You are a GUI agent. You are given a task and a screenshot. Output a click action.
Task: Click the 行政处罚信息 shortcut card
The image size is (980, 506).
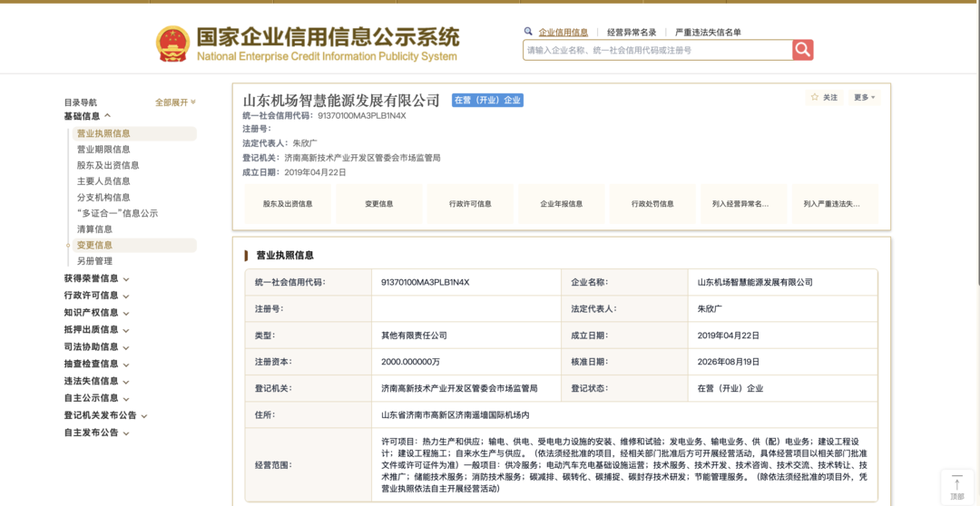652,204
